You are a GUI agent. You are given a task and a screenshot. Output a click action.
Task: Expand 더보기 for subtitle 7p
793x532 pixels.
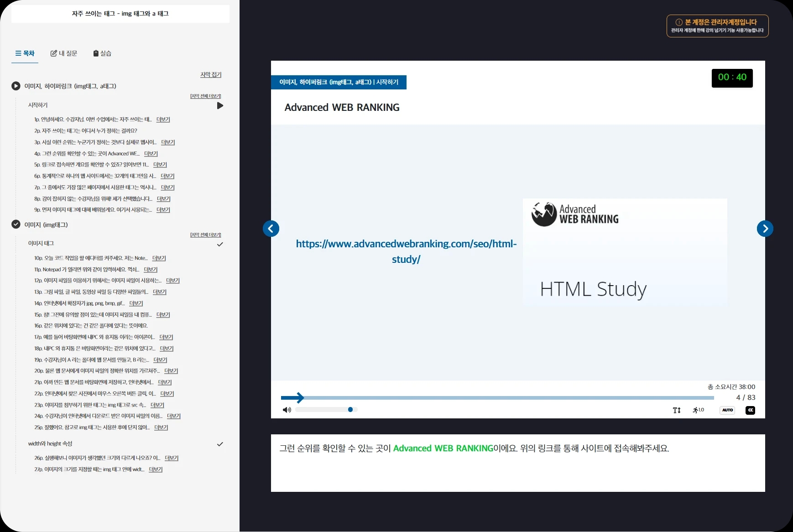[x=167, y=188]
